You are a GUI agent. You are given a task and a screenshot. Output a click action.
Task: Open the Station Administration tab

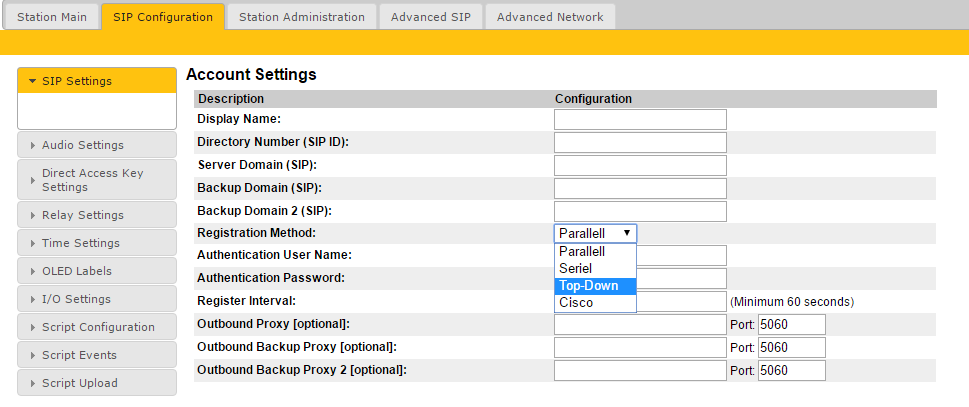[301, 17]
